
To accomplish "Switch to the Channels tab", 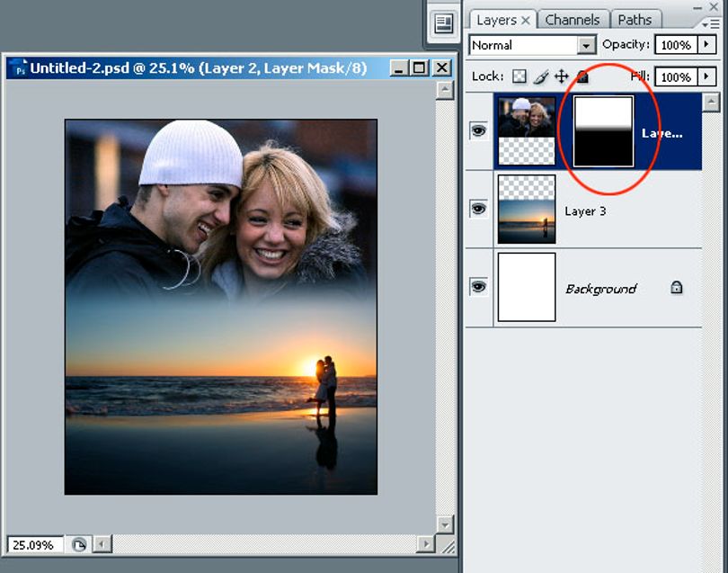I will 572,20.
